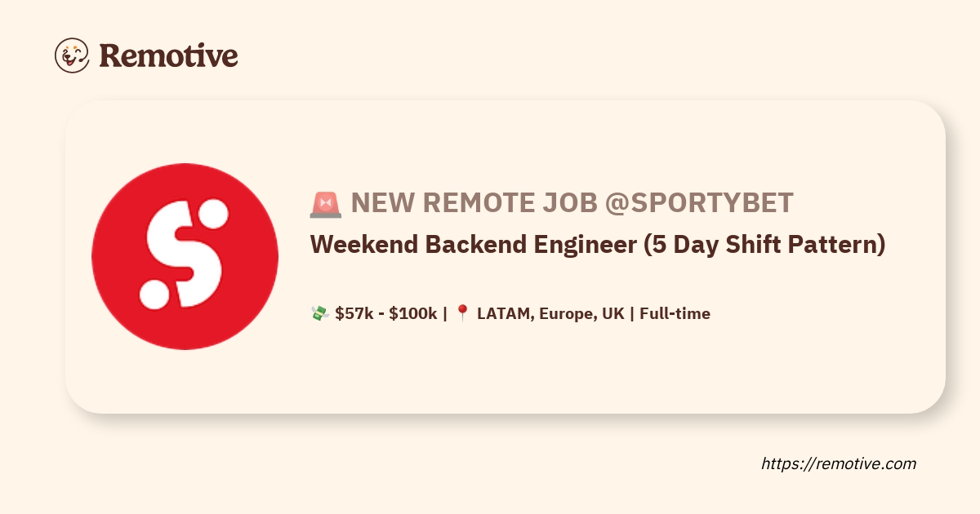The image size is (980, 514).
Task: Click the red location pin emoji
Action: coord(462,313)
